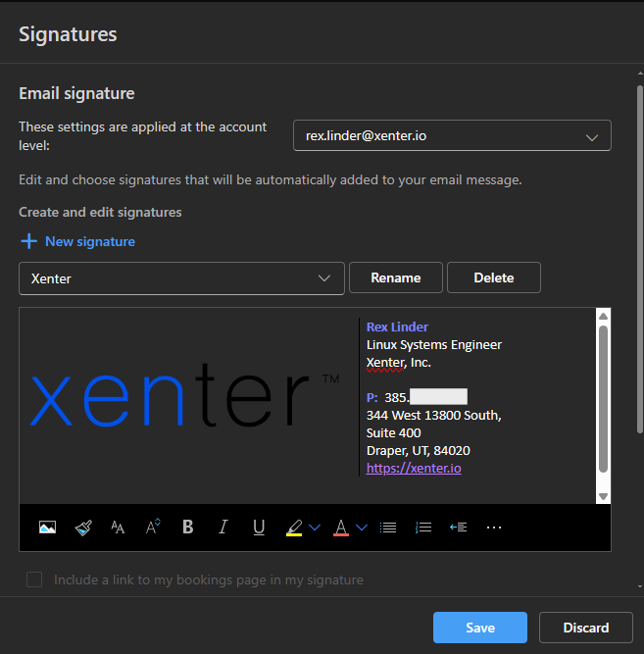
Task: Save the signature changes
Action: coord(480,628)
